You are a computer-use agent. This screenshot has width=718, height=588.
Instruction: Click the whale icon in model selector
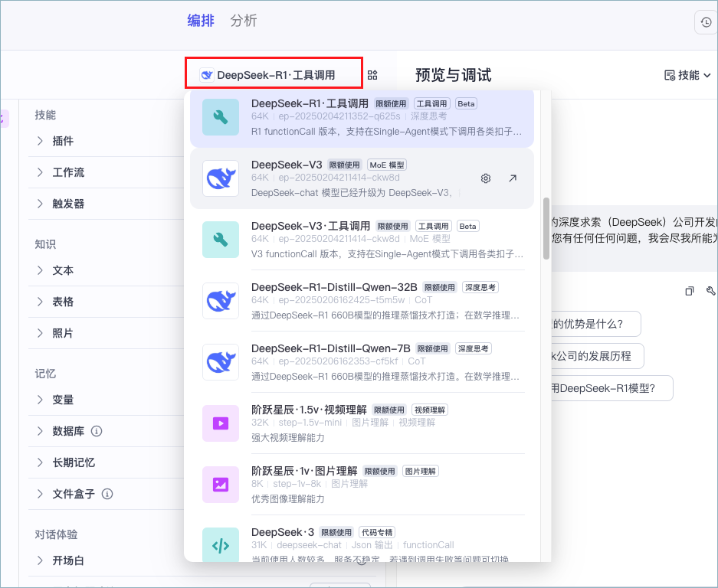[207, 75]
